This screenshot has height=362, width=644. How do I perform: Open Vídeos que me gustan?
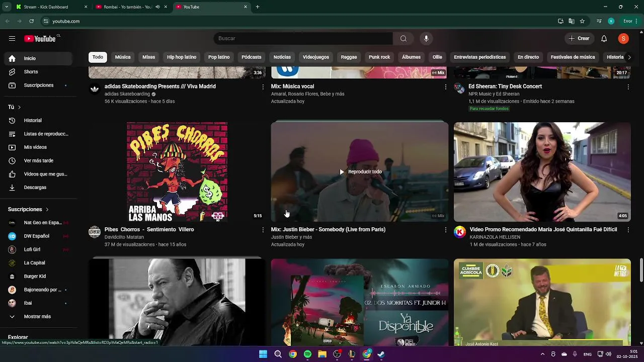(38, 174)
